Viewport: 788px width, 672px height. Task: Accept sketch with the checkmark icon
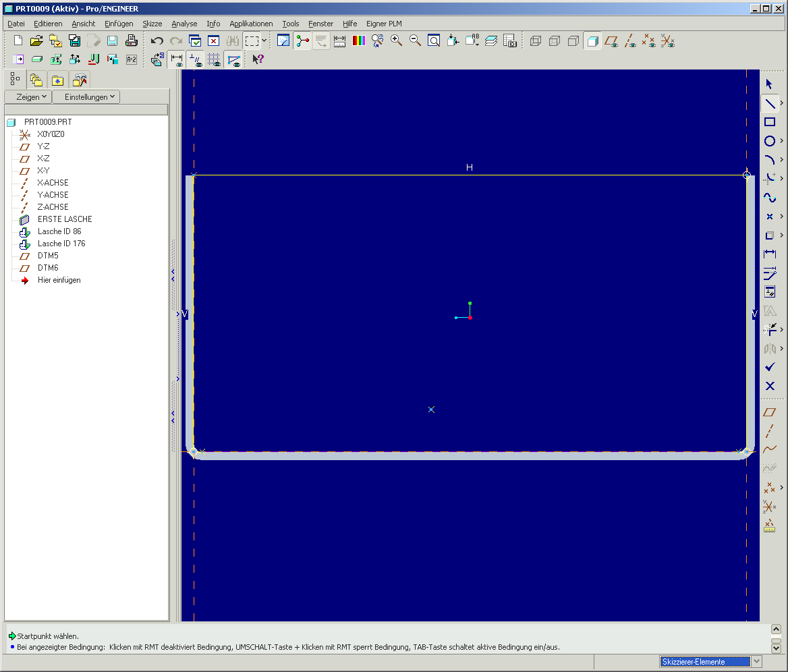click(x=769, y=368)
